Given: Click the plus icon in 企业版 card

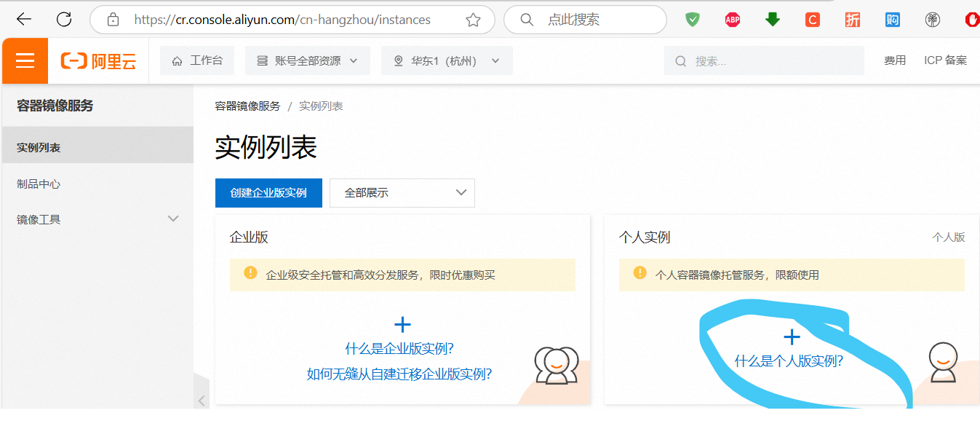Looking at the screenshot, I should pos(402,325).
